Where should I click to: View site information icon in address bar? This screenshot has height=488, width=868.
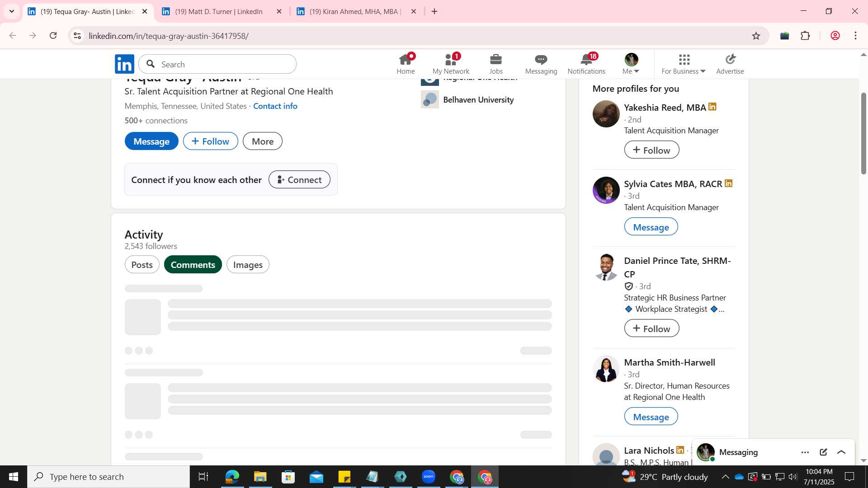coord(77,36)
